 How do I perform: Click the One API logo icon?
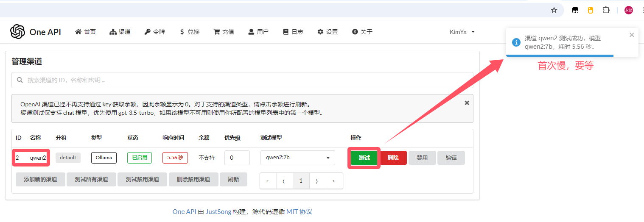tap(18, 31)
